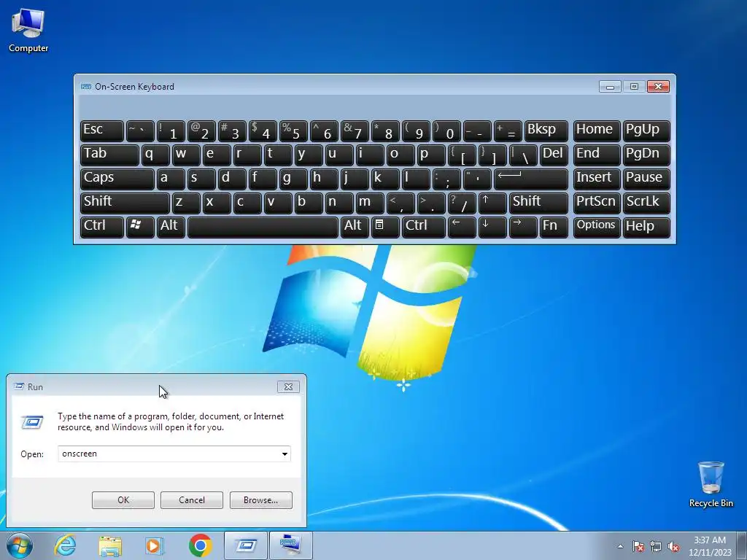Screen dimensions: 747x560
Task: Click the Windows logo key on keyboard
Action: click(x=140, y=227)
